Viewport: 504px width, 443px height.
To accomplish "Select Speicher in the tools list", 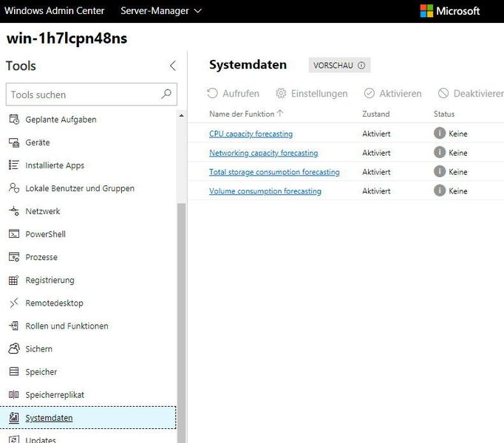I will (x=41, y=371).
